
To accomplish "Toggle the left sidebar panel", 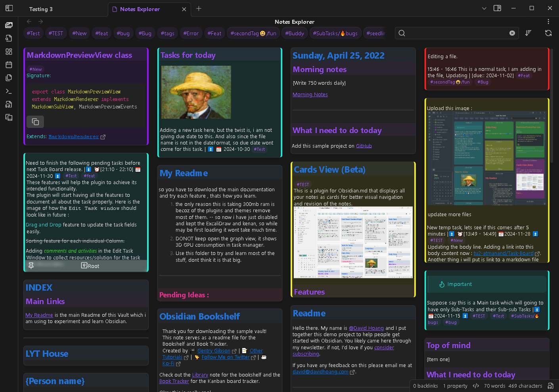I will point(9,8).
